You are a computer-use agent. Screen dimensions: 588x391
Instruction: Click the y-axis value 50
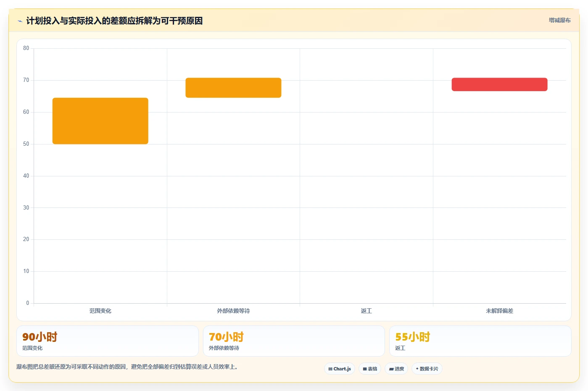click(26, 144)
